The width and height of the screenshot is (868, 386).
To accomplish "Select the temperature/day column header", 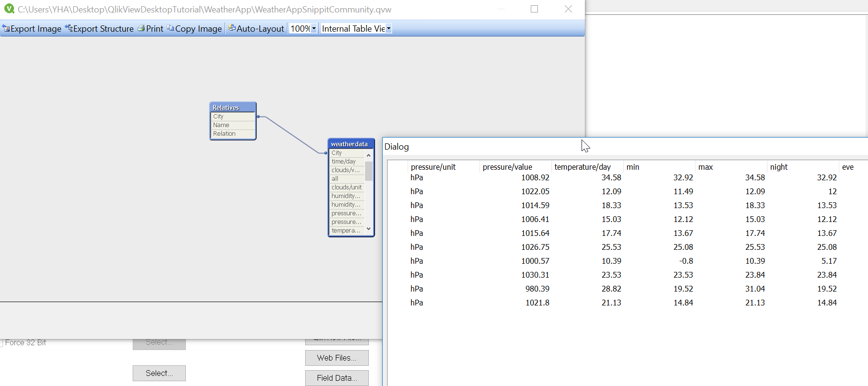I will [x=587, y=167].
